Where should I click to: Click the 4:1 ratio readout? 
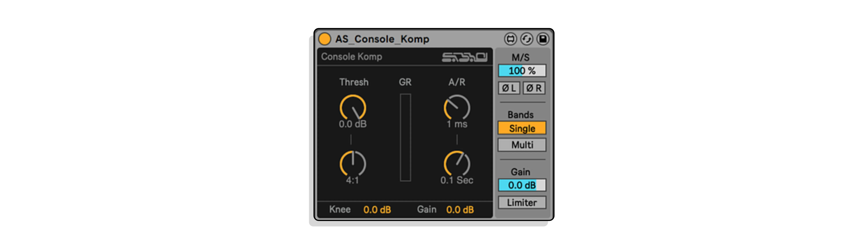(x=352, y=181)
